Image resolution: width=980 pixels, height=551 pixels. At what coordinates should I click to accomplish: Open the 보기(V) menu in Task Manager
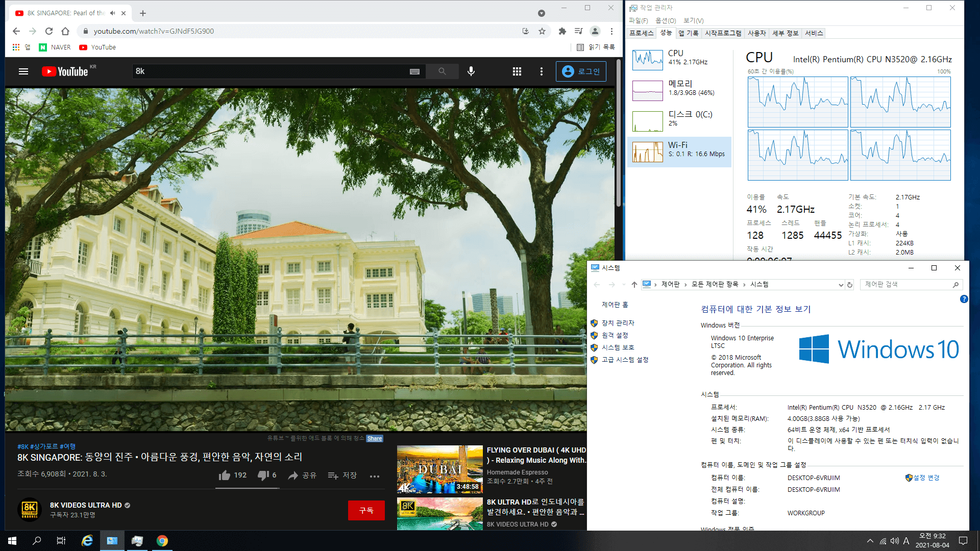[x=693, y=20]
